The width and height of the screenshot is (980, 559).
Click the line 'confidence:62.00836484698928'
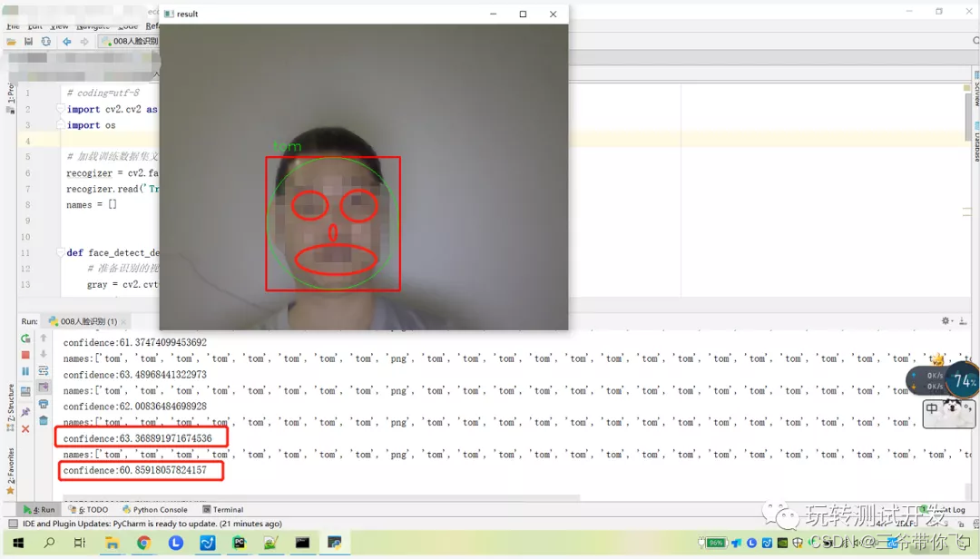coord(134,407)
